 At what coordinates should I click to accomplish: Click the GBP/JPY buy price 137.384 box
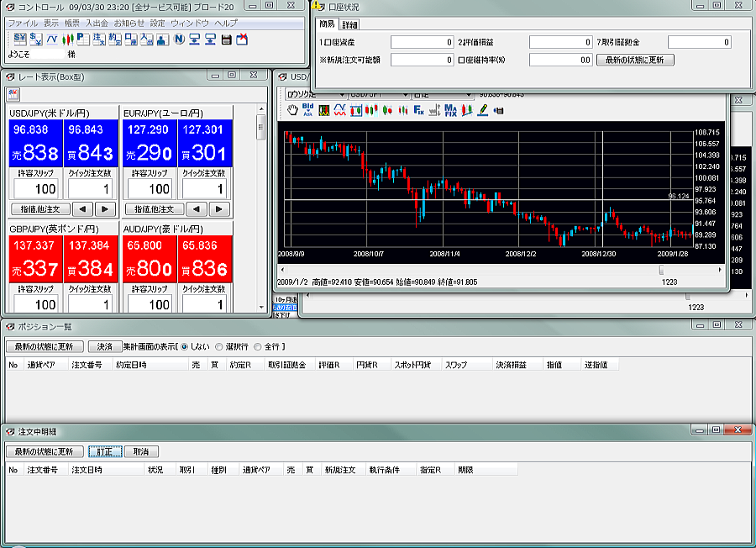click(x=91, y=259)
